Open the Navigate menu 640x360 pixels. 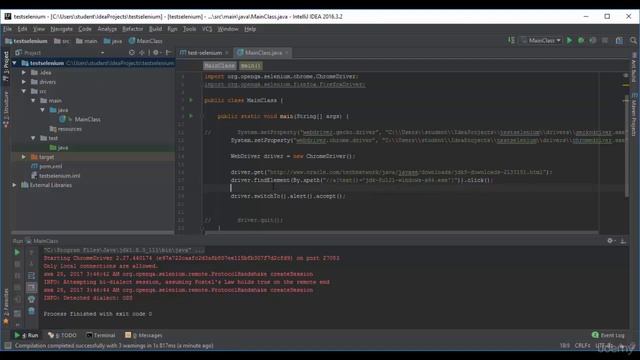61,29
